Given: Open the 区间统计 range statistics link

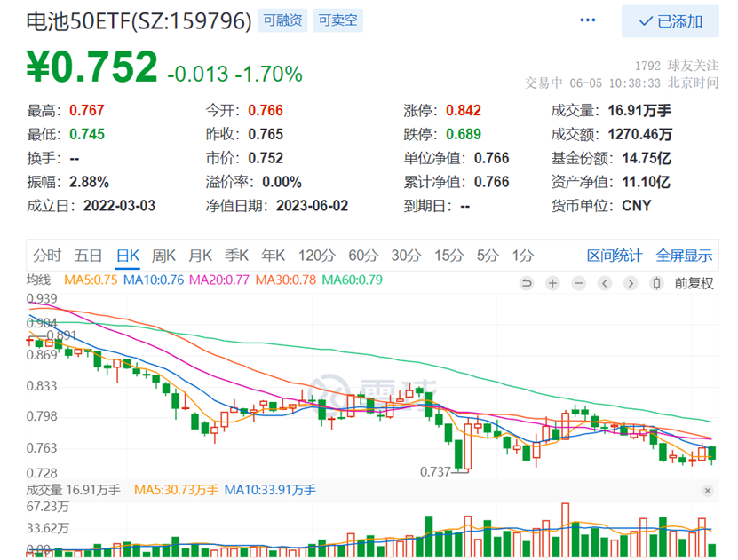Looking at the screenshot, I should [615, 256].
